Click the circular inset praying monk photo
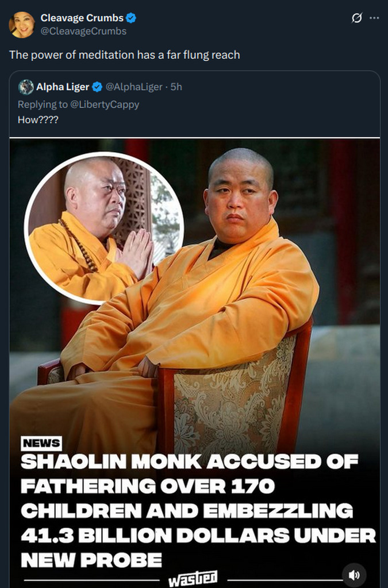Screen dimensions: 388x588 (x=104, y=227)
